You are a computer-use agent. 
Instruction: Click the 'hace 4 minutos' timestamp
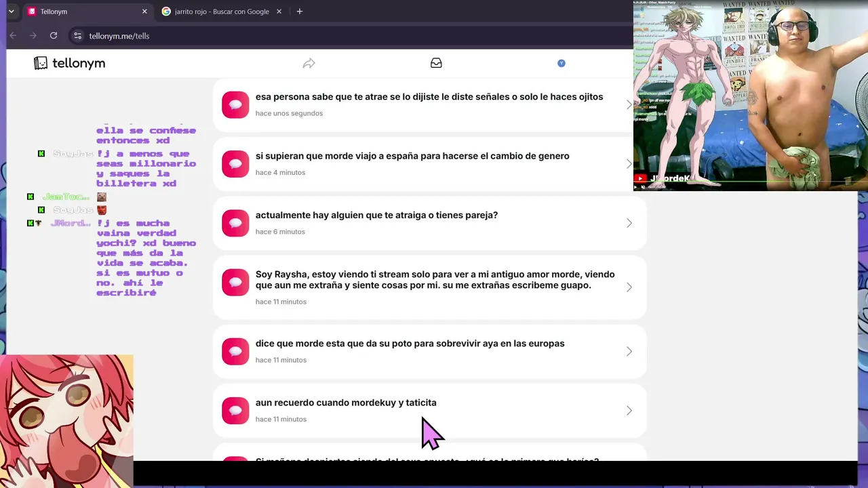point(280,172)
